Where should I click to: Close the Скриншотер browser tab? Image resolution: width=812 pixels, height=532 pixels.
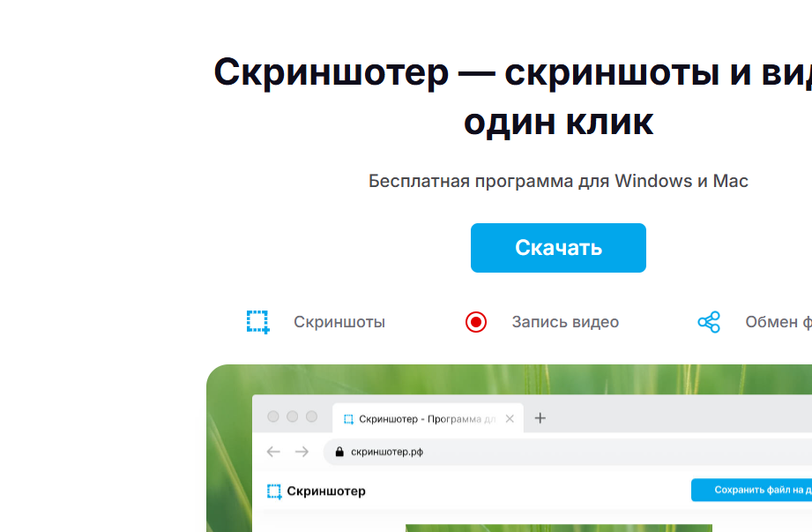[x=510, y=418]
